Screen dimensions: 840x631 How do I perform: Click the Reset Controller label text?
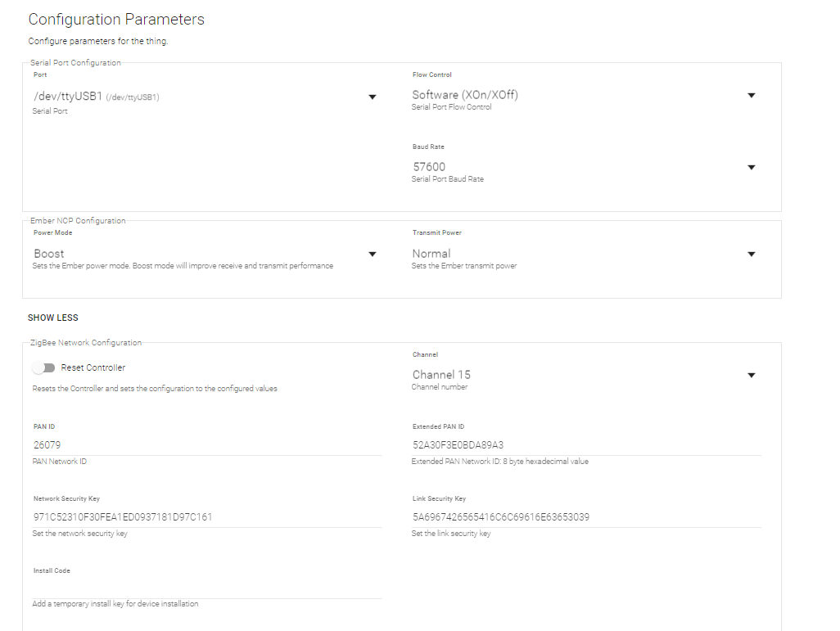pos(93,368)
